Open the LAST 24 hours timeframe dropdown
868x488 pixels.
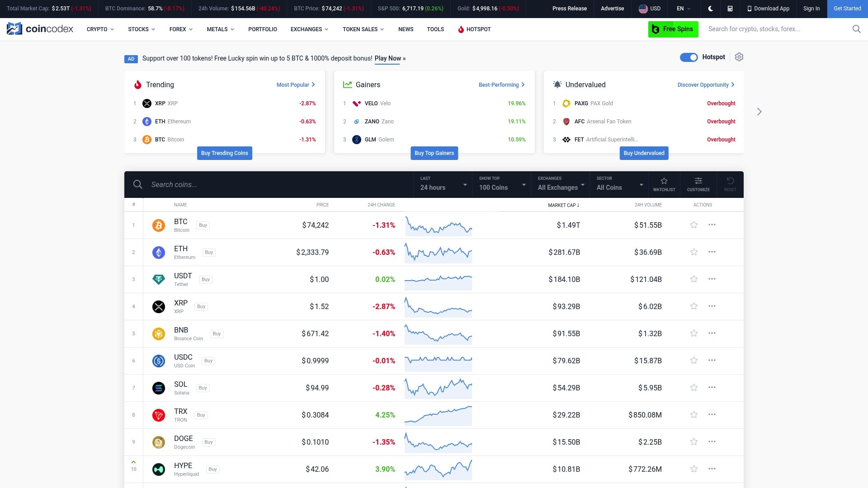point(442,184)
